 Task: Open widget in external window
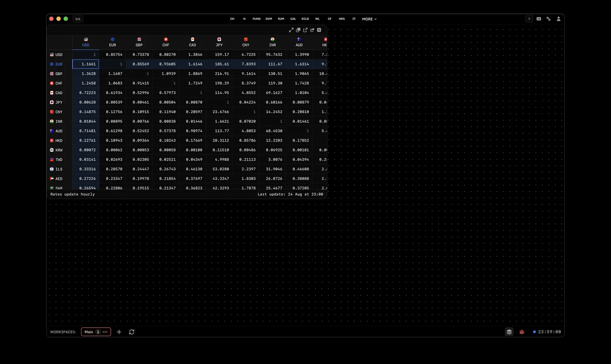(x=305, y=30)
